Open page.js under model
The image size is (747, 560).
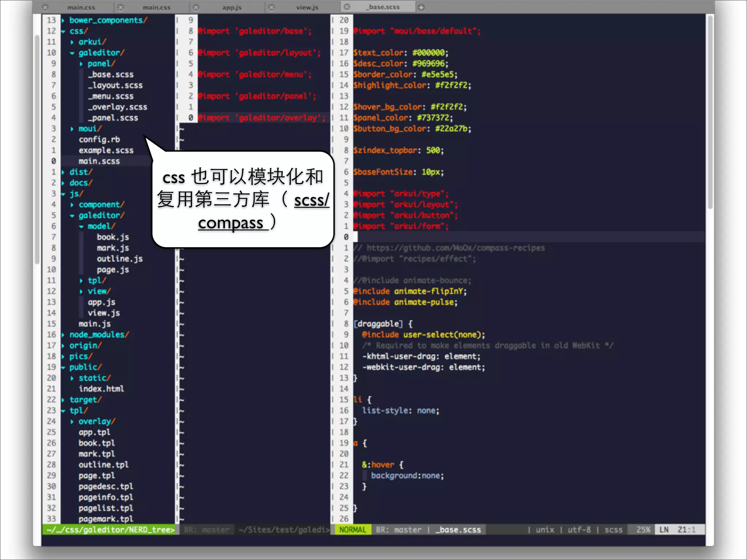pos(113,270)
